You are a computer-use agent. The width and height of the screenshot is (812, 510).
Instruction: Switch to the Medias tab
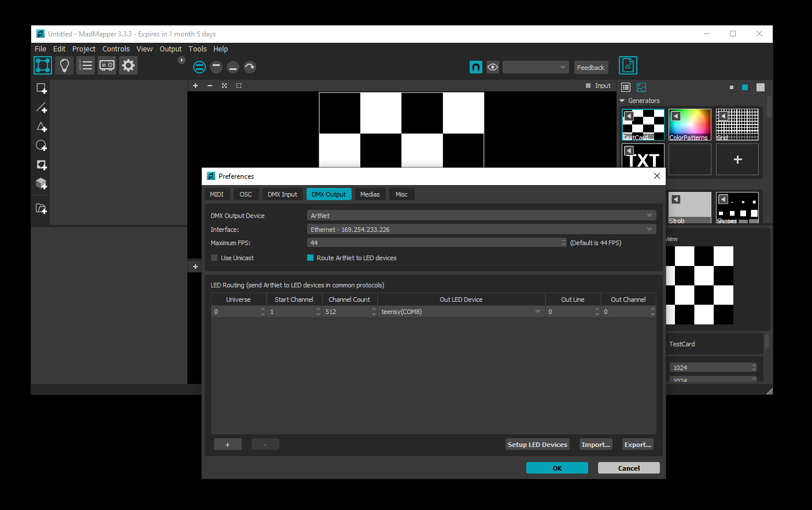tap(370, 194)
